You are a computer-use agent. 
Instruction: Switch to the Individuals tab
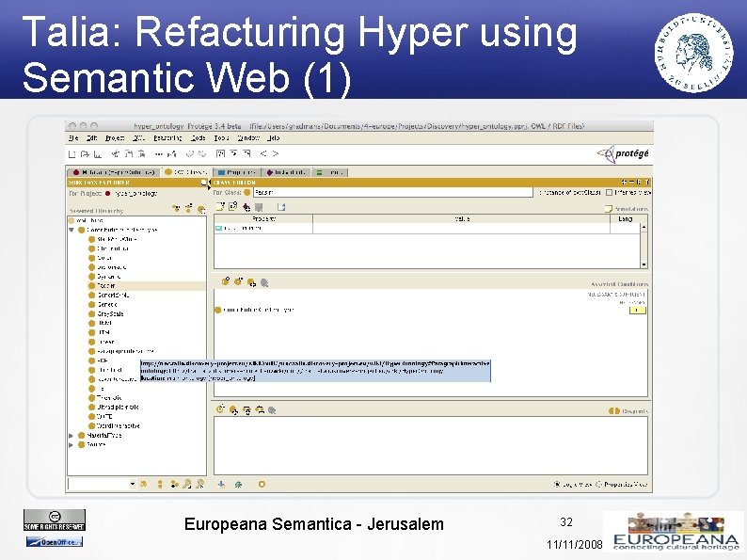(x=286, y=172)
